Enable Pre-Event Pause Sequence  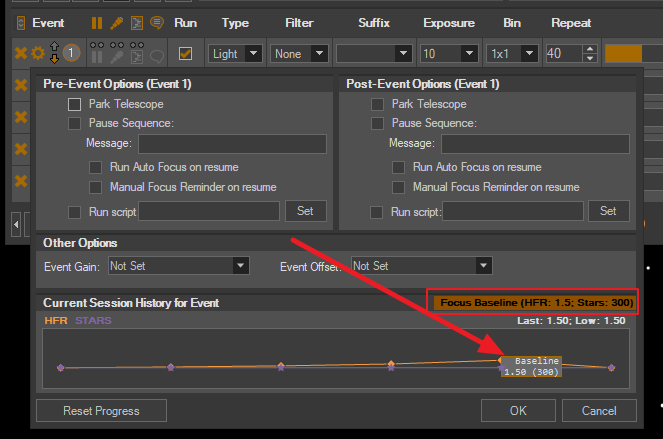click(x=74, y=123)
